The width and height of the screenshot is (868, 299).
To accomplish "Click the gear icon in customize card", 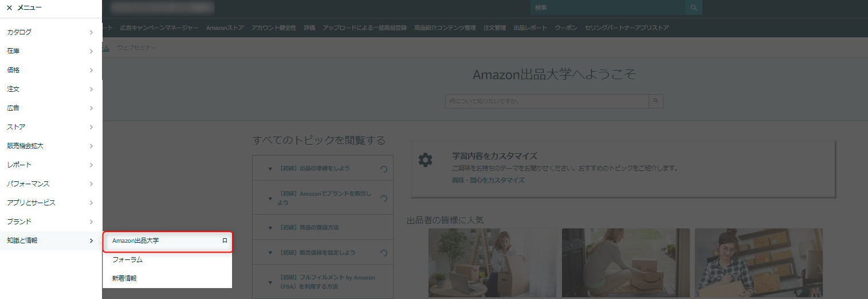I will point(425,160).
